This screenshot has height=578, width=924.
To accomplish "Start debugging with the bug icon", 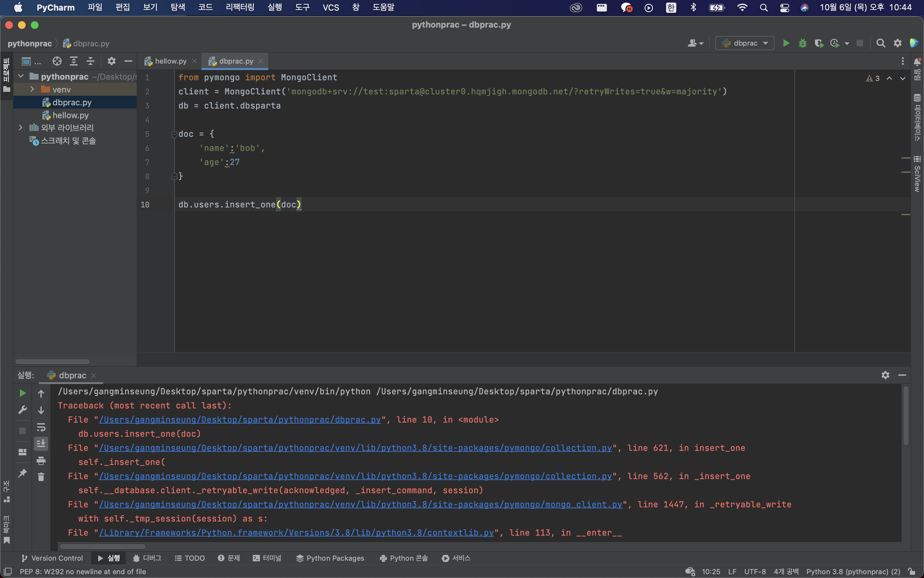I will coord(803,43).
